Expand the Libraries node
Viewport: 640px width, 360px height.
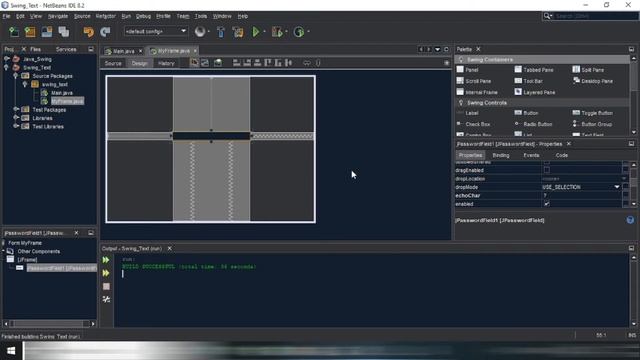click(x=16, y=118)
